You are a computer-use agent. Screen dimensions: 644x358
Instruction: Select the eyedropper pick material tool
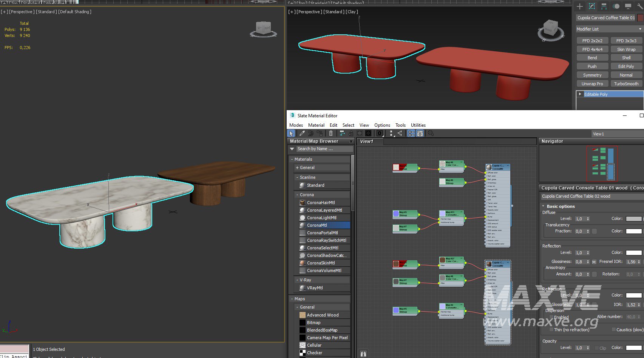[x=302, y=133]
